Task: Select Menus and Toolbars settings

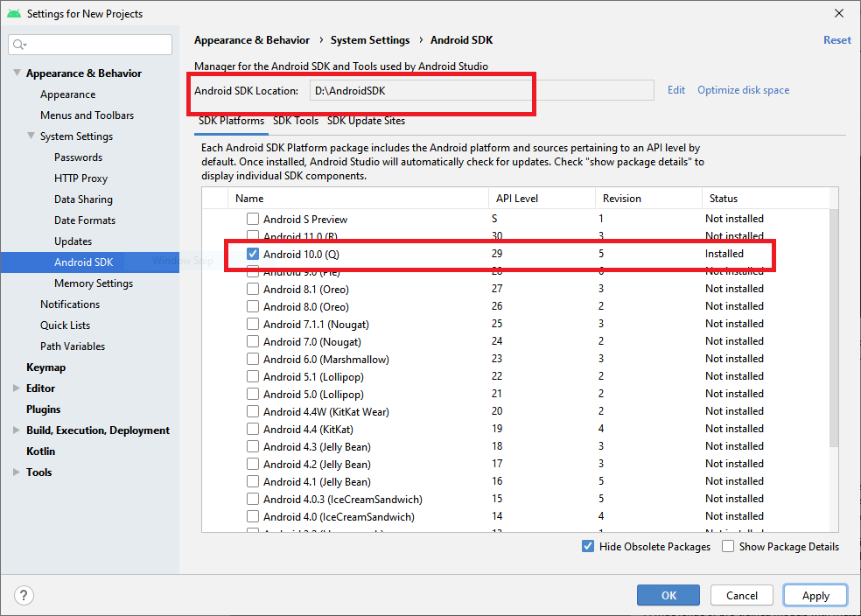Action: (87, 115)
